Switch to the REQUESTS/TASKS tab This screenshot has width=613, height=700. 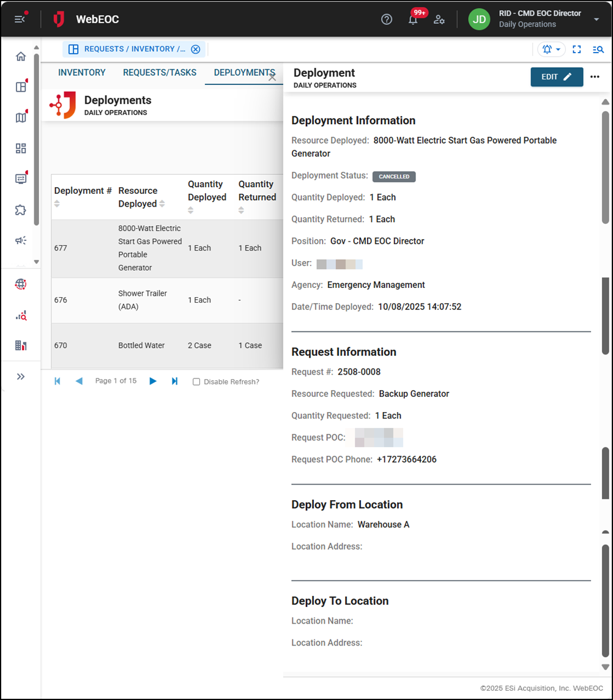(x=160, y=72)
